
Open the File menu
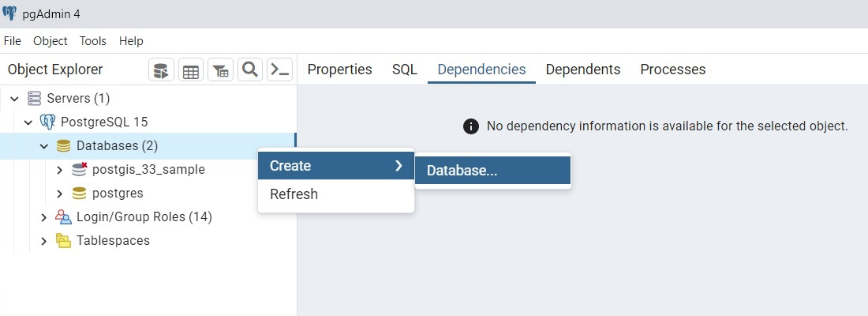[x=12, y=41]
